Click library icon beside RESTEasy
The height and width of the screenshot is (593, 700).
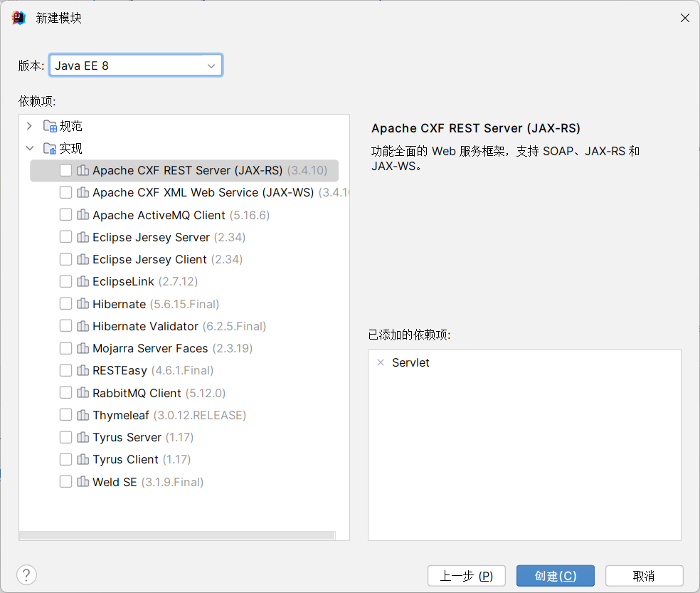(x=83, y=370)
